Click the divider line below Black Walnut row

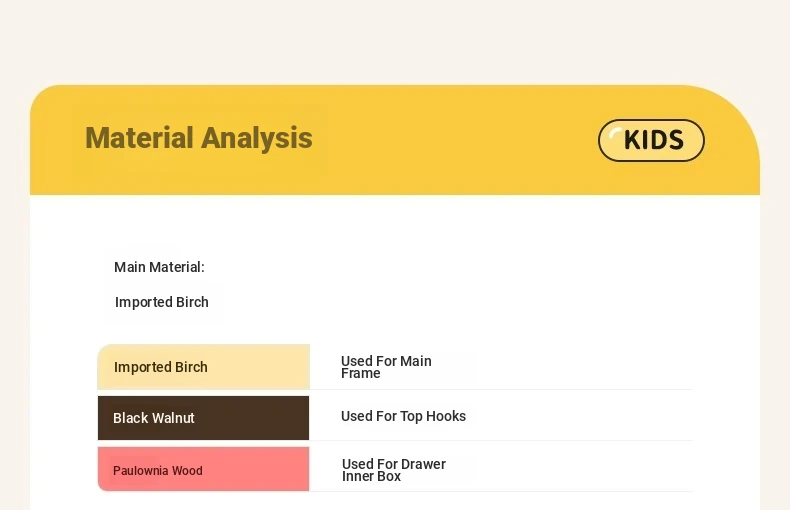500,441
